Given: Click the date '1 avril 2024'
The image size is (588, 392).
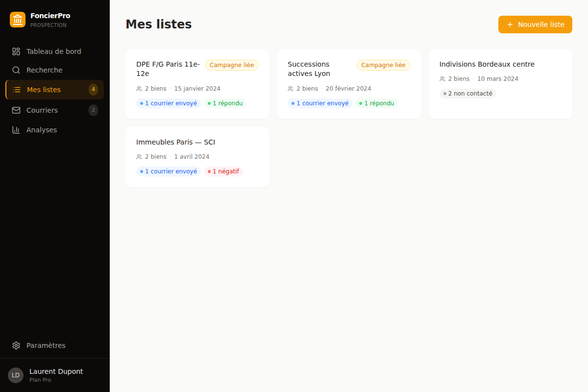Looking at the screenshot, I should click(x=192, y=157).
